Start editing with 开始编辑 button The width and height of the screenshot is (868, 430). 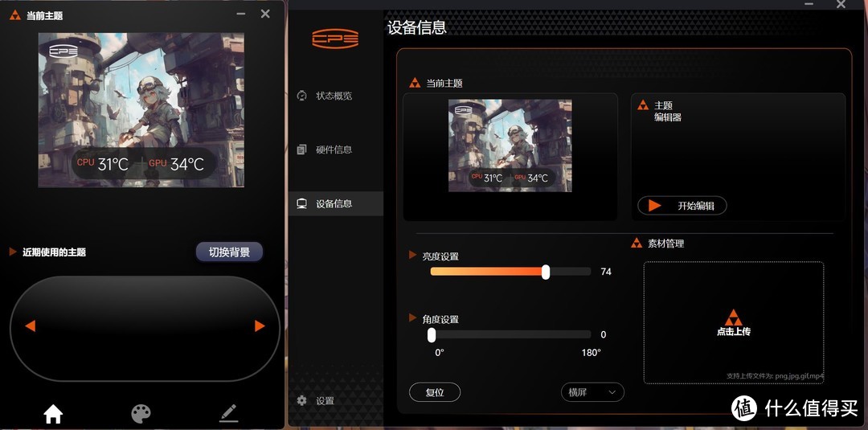[682, 206]
